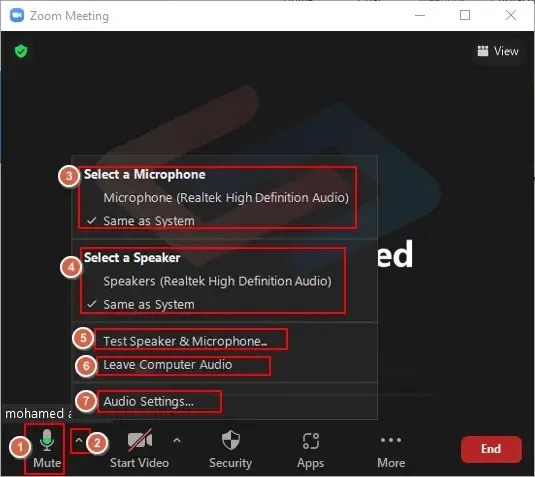The width and height of the screenshot is (535, 477).
Task: Close the Zoom Meeting window
Action: 511,15
